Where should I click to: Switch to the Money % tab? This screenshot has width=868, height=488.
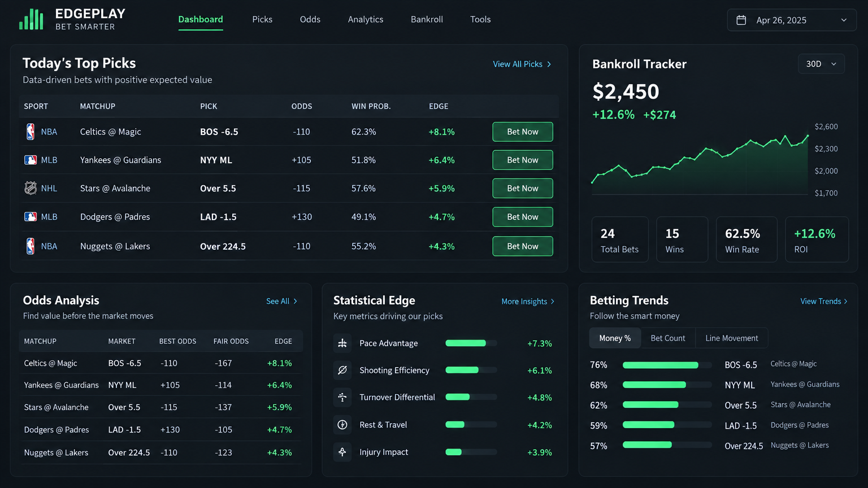(615, 338)
